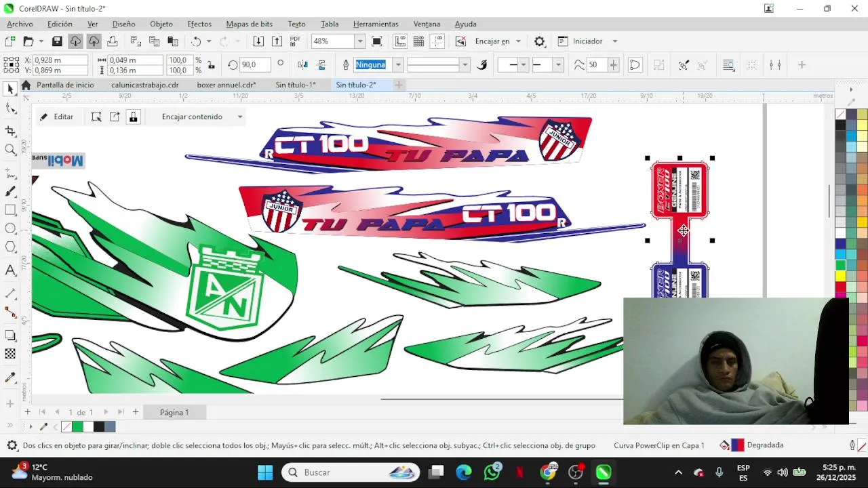
Task: Click the Import icon
Action: 258,41
